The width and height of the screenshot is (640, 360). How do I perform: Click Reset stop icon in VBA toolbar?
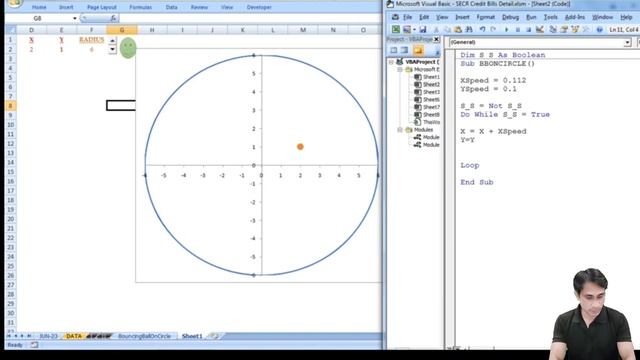(x=529, y=30)
